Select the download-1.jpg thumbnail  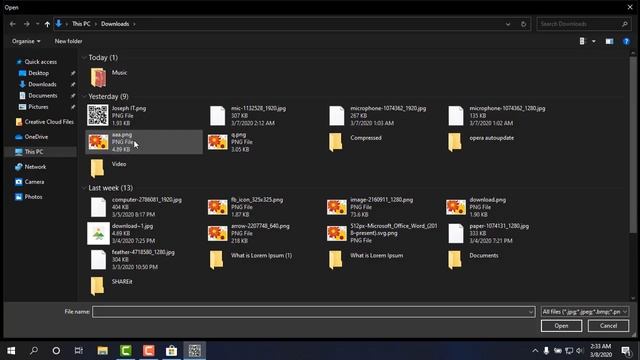tap(98, 233)
